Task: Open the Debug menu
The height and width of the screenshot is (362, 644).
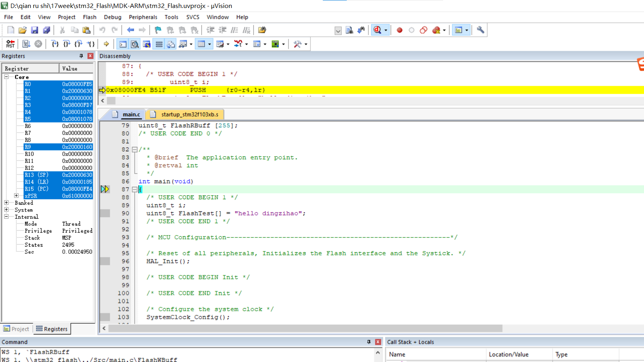Action: click(113, 17)
